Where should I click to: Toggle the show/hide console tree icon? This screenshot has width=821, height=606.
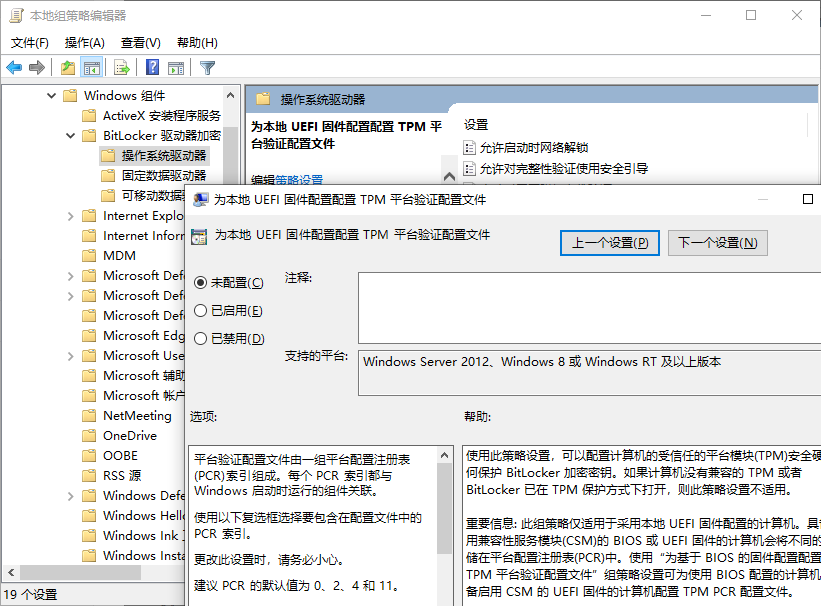point(92,68)
